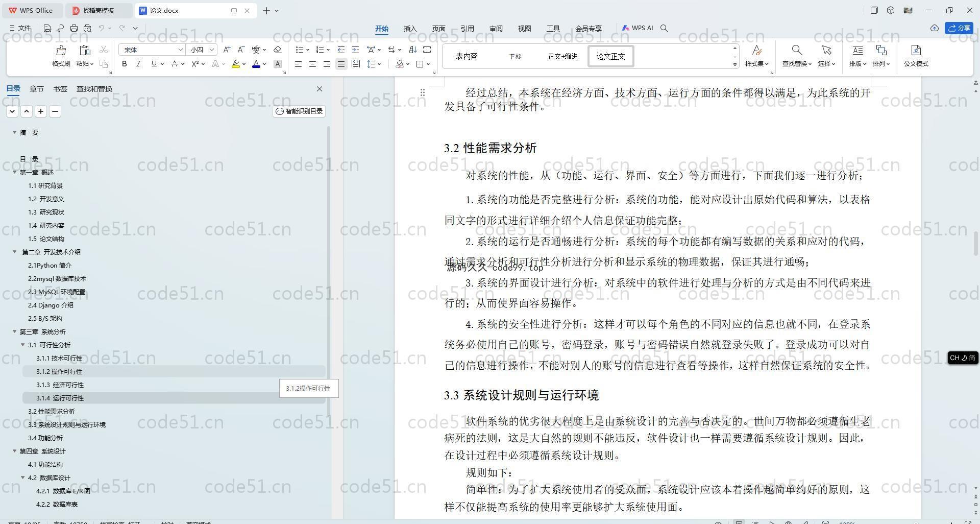Viewport: 980px width, 524px height.
Task: Open the 审阅 ribbon tab
Action: coord(496,29)
